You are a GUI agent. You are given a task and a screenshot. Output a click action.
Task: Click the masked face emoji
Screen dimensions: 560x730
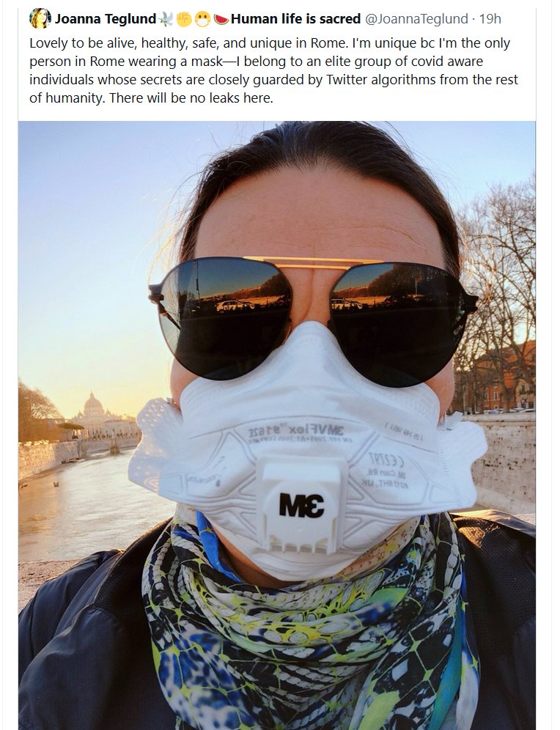(202, 19)
